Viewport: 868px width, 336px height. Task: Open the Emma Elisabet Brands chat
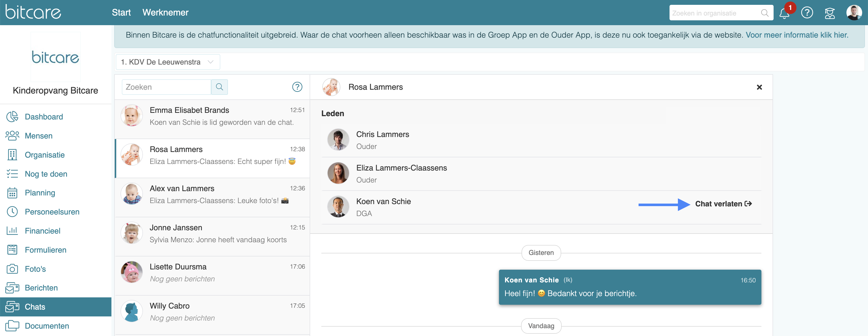coord(212,116)
